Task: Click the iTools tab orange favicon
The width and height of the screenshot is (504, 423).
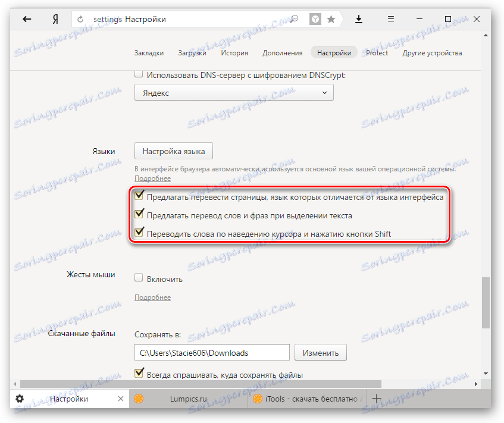Action: pyautogui.click(x=258, y=399)
